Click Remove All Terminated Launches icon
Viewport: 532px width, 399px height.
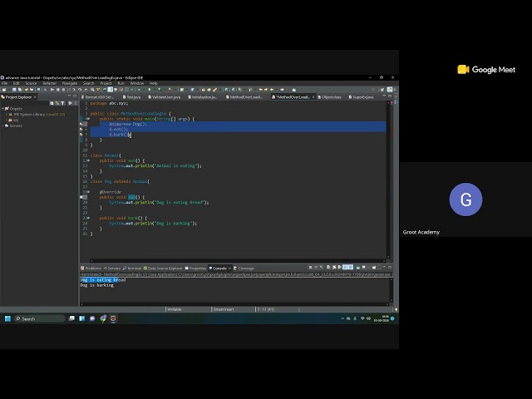(322, 268)
